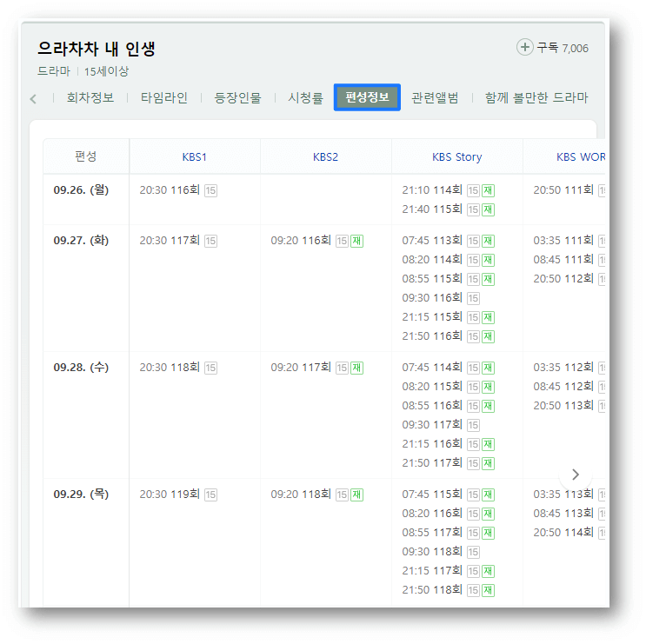Click KBS WORLD entry 08:45 112회
The image size is (646, 644).
[563, 386]
